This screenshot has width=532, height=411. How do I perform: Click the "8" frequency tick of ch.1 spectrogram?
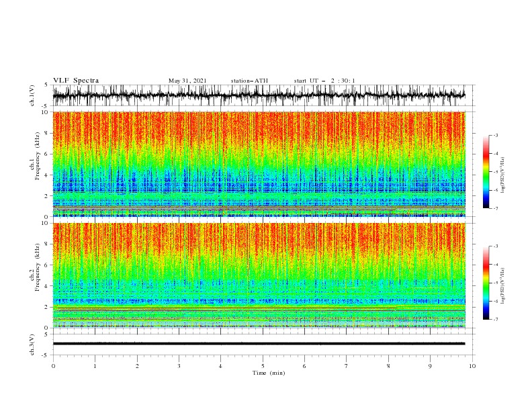[x=47, y=133]
